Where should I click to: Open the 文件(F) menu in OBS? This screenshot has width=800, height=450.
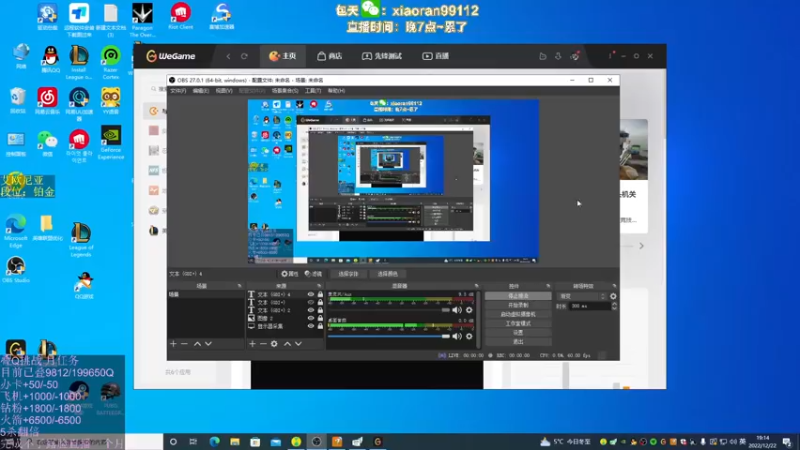click(178, 91)
